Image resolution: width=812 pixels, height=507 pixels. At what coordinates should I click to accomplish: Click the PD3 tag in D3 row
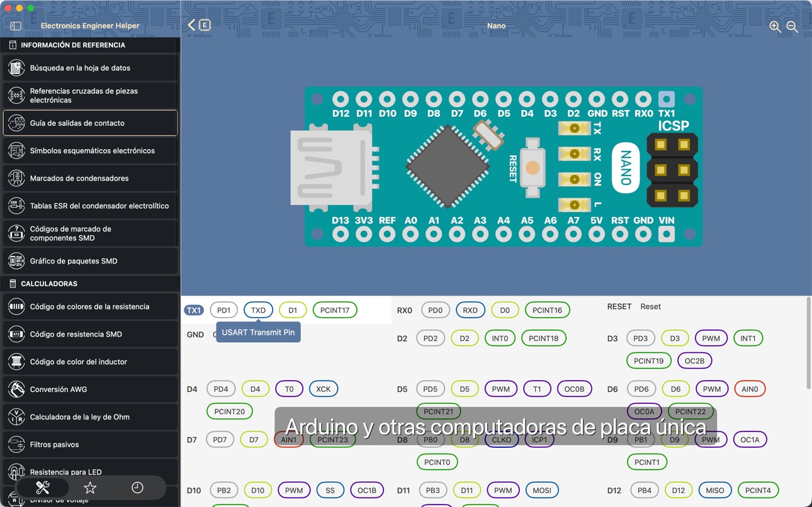click(x=641, y=338)
